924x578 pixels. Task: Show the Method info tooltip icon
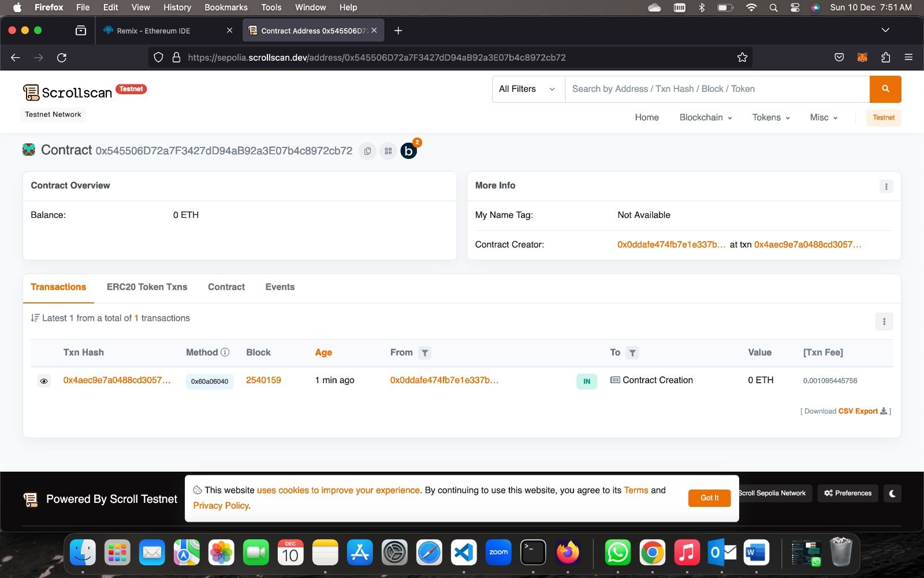click(x=225, y=352)
